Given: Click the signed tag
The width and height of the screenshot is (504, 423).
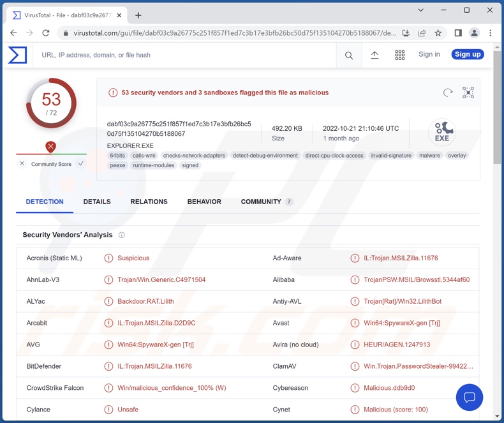Looking at the screenshot, I should 190,165.
